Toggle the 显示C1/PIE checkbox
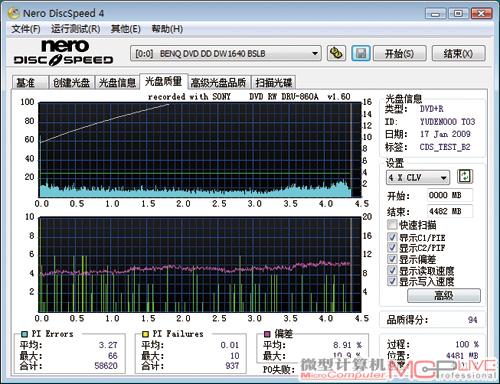The height and width of the screenshot is (384, 500). (392, 237)
